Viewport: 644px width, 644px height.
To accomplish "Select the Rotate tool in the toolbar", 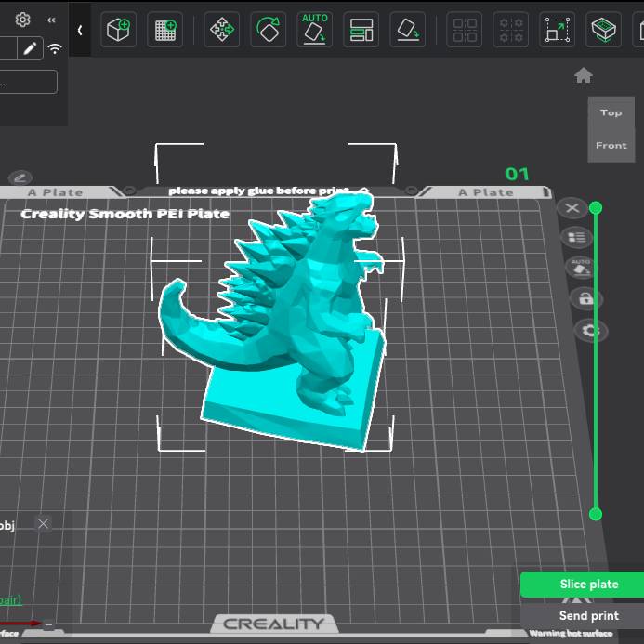I will coord(268,30).
